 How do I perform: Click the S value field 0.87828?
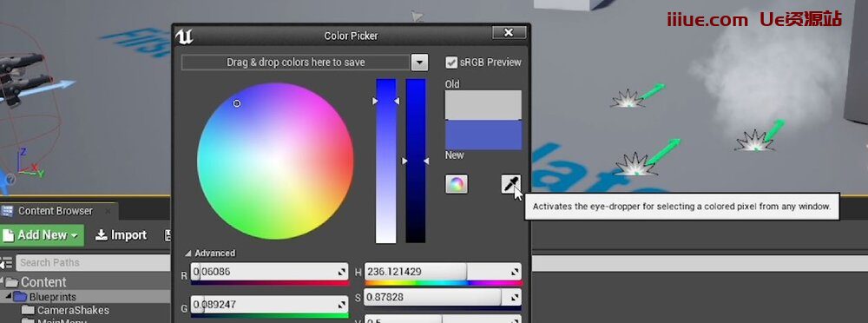(443, 298)
